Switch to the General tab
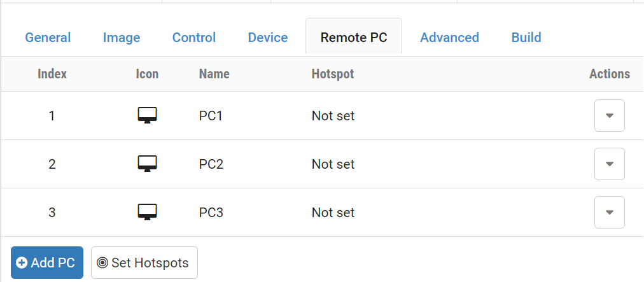This screenshot has width=644, height=282. (x=48, y=38)
